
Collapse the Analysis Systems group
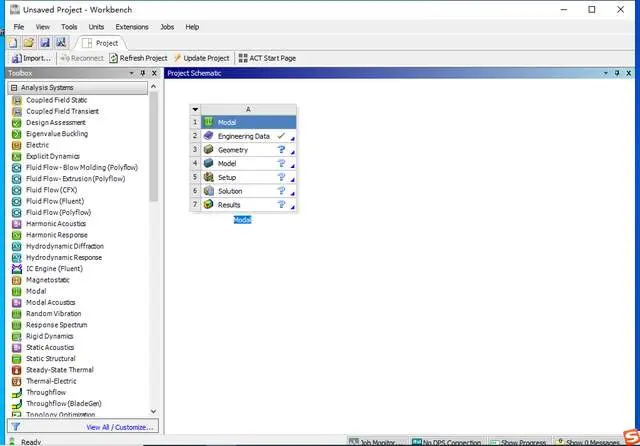(x=14, y=88)
